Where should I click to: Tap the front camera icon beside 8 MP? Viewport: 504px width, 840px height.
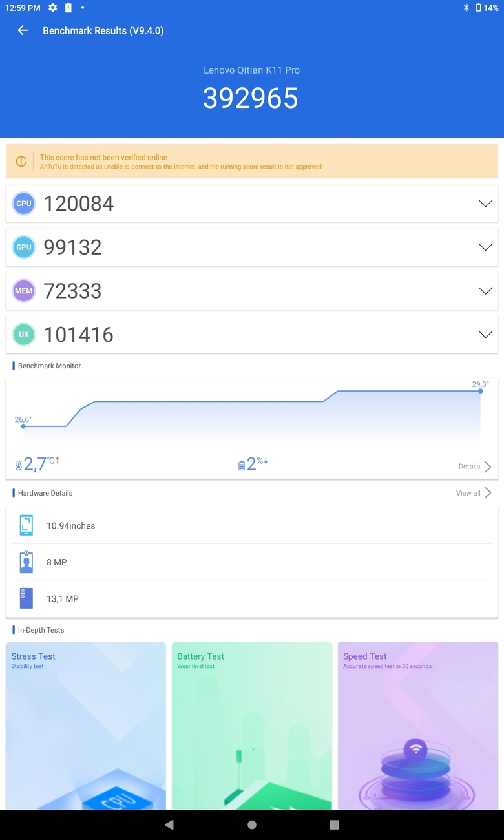(x=26, y=562)
